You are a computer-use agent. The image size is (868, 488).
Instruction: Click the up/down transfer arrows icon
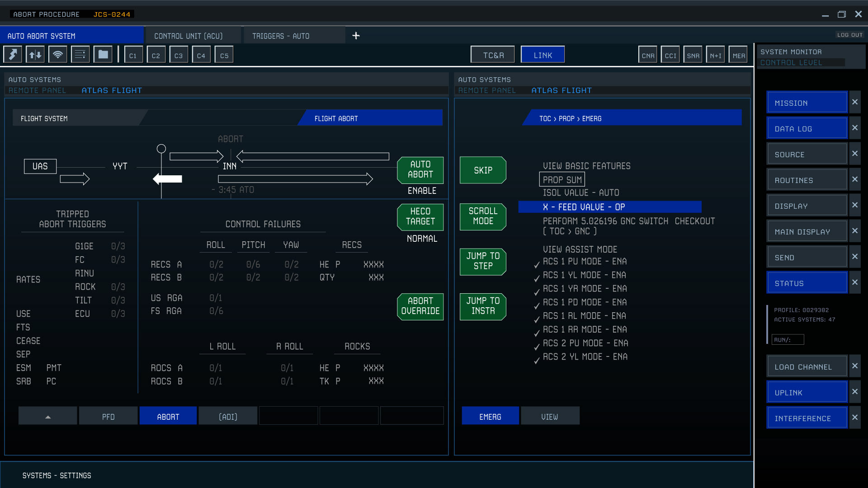tap(35, 55)
